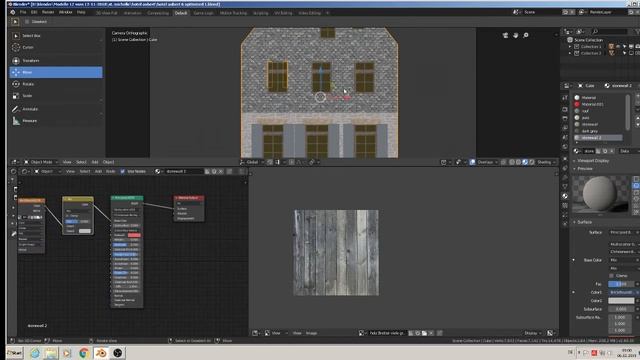Collapse the Preview panel

tap(575, 169)
